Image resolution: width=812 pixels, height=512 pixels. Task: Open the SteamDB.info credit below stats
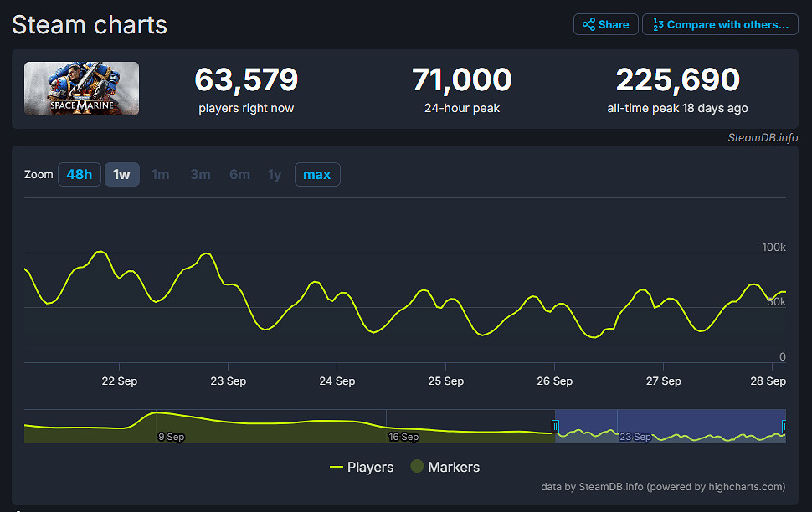(x=762, y=137)
